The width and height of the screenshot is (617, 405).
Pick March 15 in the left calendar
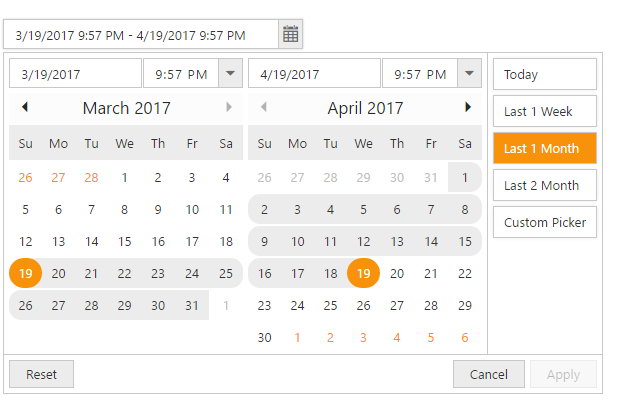pos(124,241)
